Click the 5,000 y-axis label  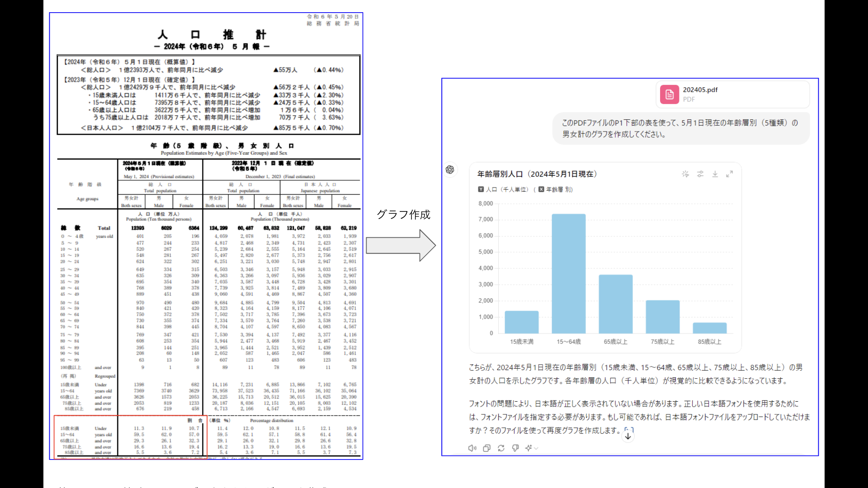click(486, 252)
